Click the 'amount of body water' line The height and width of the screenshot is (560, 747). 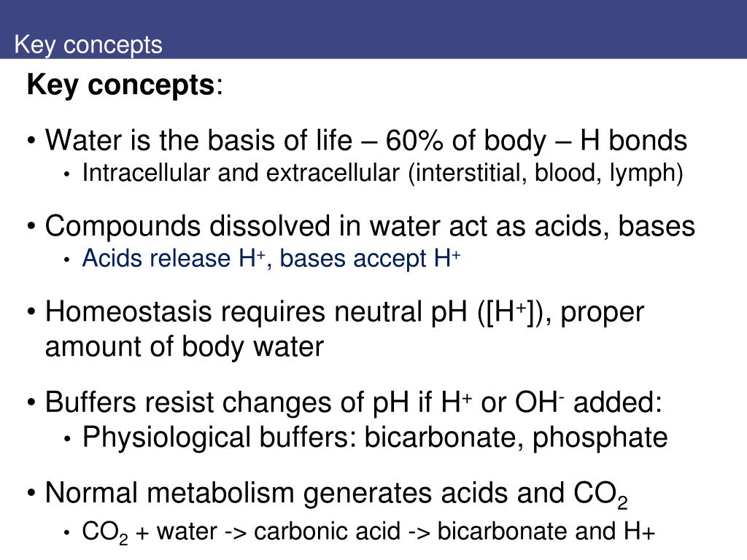[x=185, y=346]
